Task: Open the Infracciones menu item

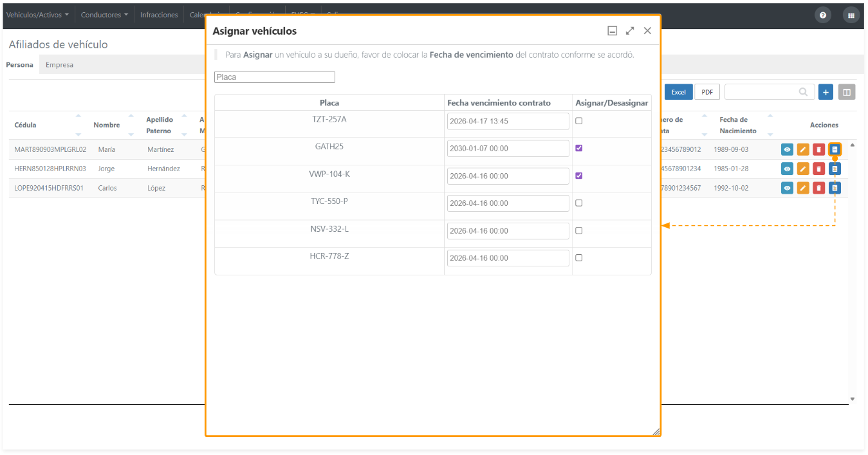Action: [159, 15]
